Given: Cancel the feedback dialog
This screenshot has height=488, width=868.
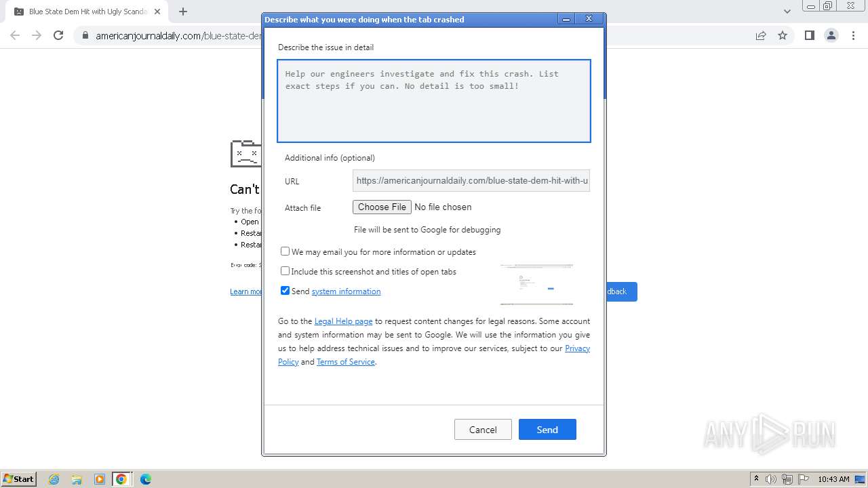Looking at the screenshot, I should point(483,430).
